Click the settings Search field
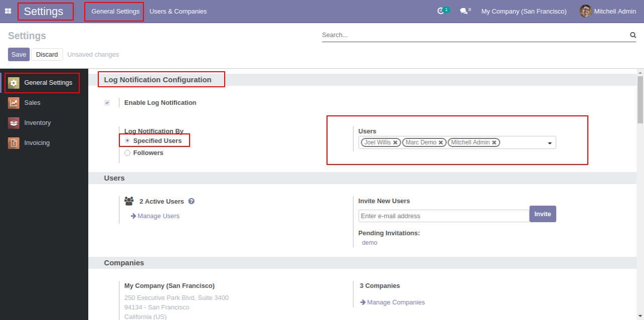644x320 pixels. pyautogui.click(x=475, y=35)
